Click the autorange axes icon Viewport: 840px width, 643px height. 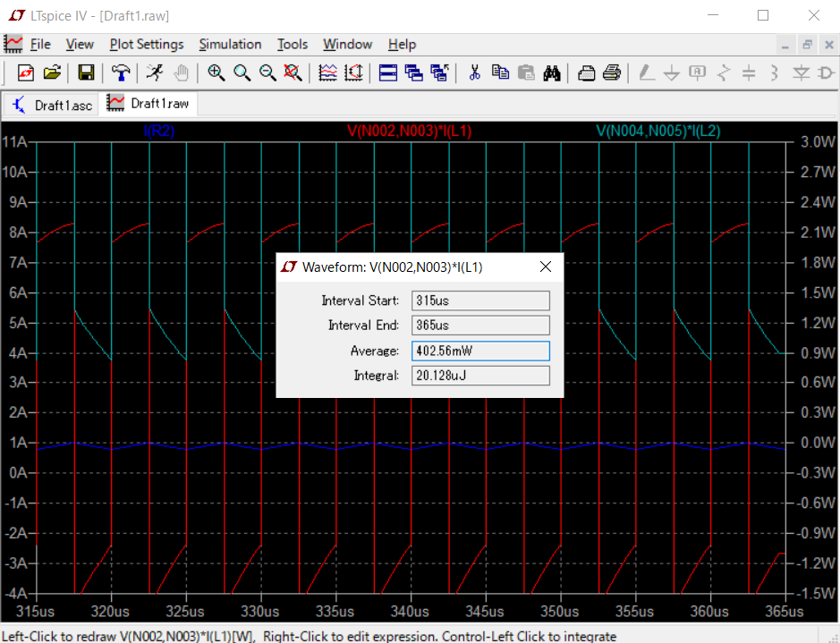(353, 72)
